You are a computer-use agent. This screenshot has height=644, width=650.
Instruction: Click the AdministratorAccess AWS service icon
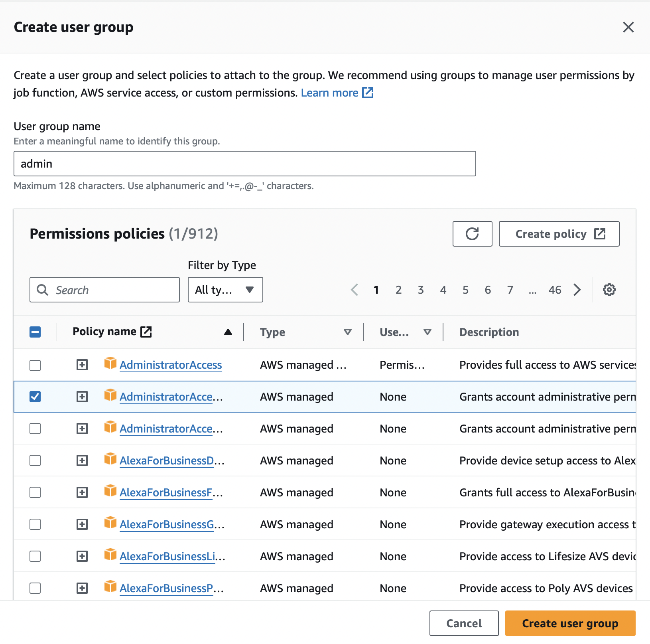110,364
